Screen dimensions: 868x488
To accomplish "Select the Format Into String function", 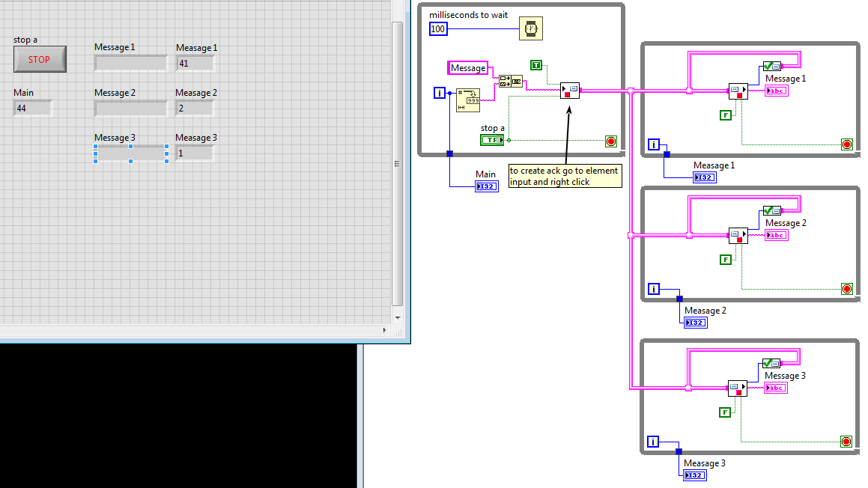I will [469, 98].
